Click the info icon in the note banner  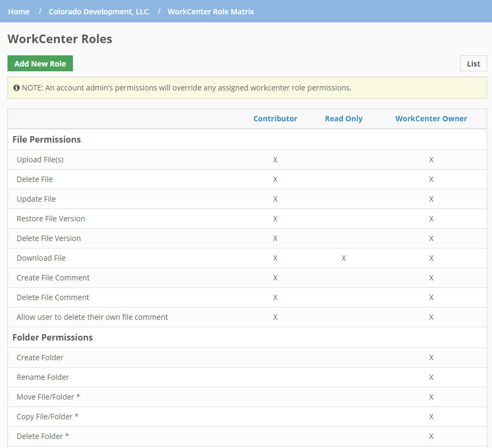pos(17,88)
